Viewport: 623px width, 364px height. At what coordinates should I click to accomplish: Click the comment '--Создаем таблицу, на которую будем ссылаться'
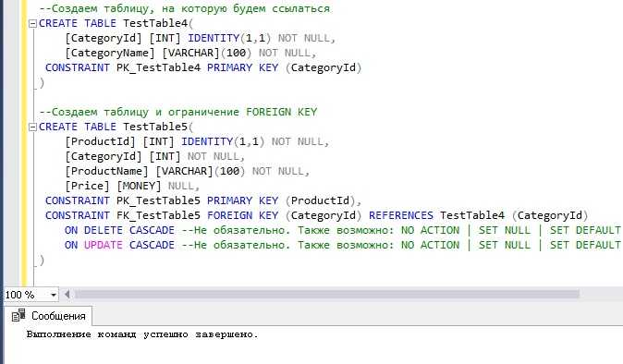click(185, 8)
